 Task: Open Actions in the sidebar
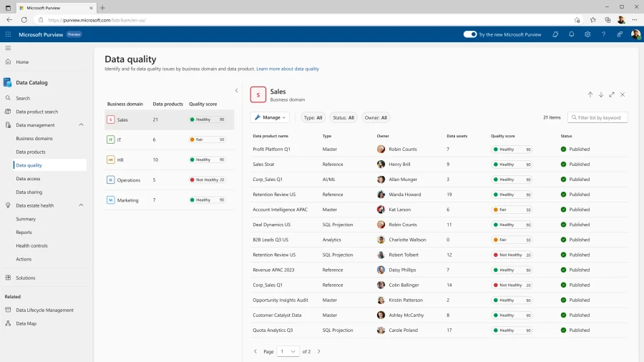click(x=24, y=259)
